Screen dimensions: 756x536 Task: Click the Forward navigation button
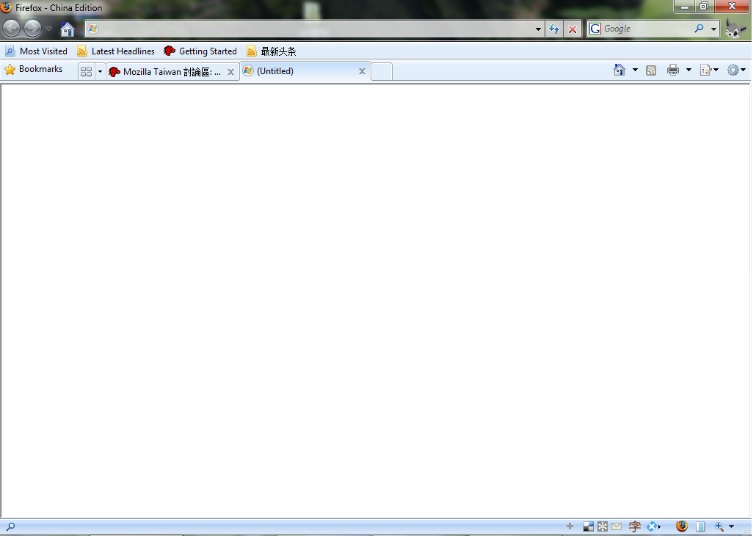pos(33,29)
